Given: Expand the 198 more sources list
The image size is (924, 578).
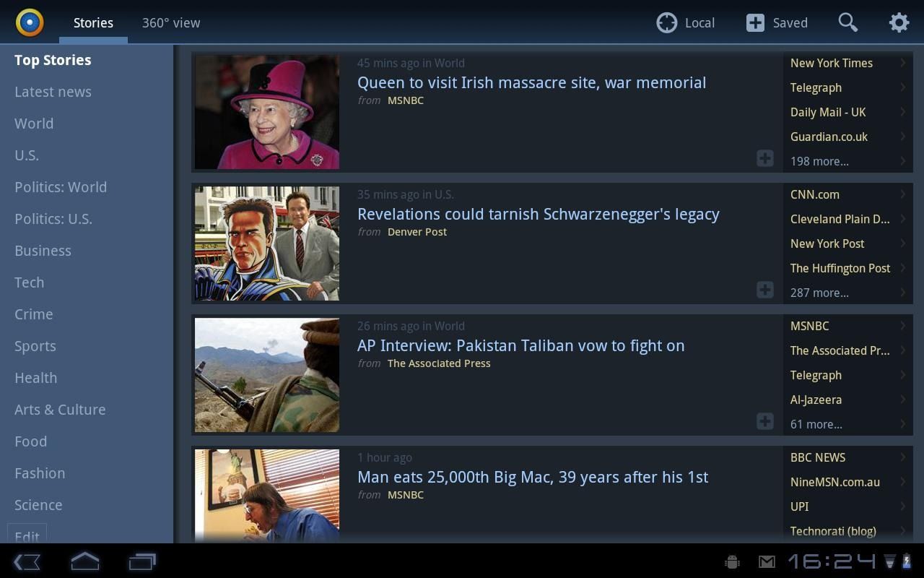Looking at the screenshot, I should click(x=819, y=161).
